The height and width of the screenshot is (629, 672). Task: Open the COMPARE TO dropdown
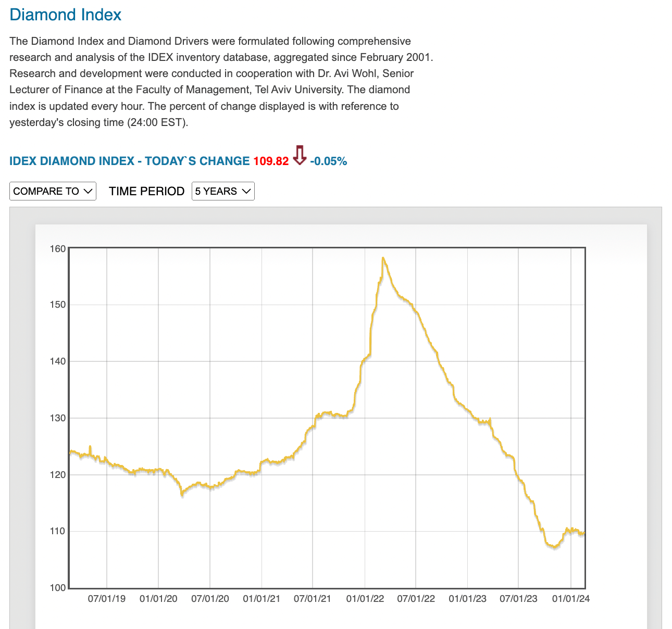53,191
